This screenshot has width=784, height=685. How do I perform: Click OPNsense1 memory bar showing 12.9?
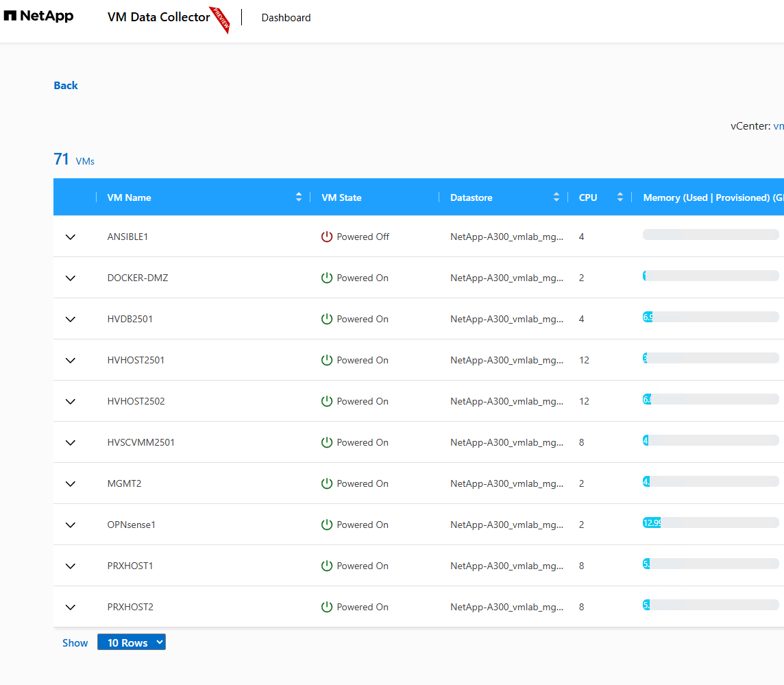[711, 523]
